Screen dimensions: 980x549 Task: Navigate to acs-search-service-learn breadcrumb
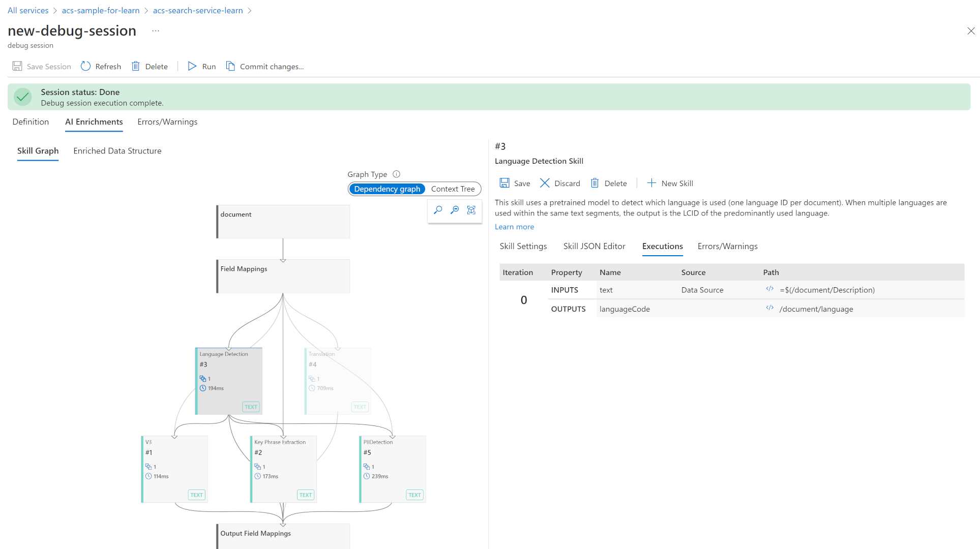click(197, 10)
